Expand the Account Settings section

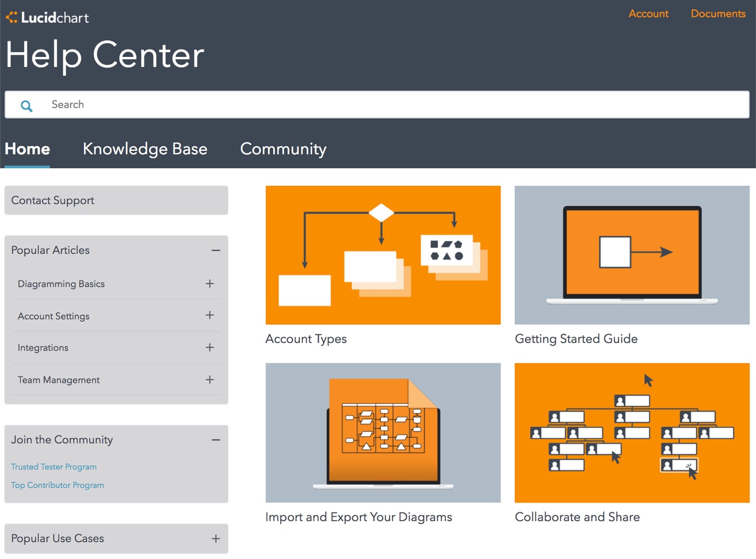click(x=210, y=316)
